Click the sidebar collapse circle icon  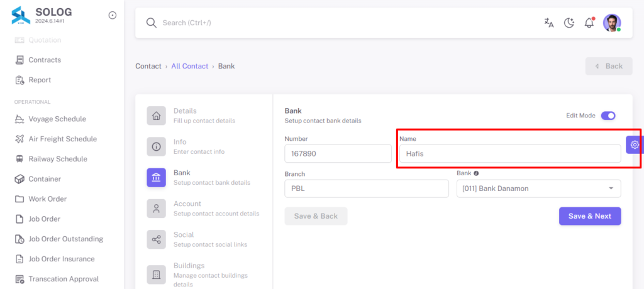tap(112, 15)
